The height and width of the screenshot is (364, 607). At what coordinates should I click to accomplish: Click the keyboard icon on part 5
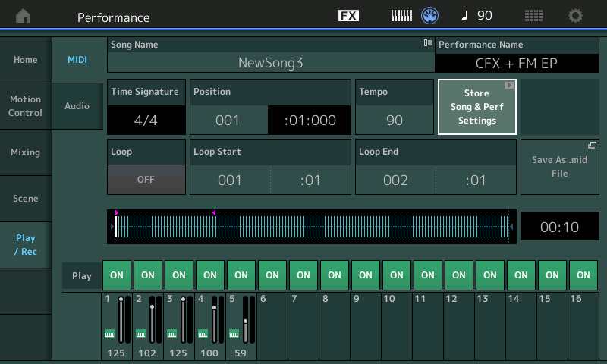point(234,333)
